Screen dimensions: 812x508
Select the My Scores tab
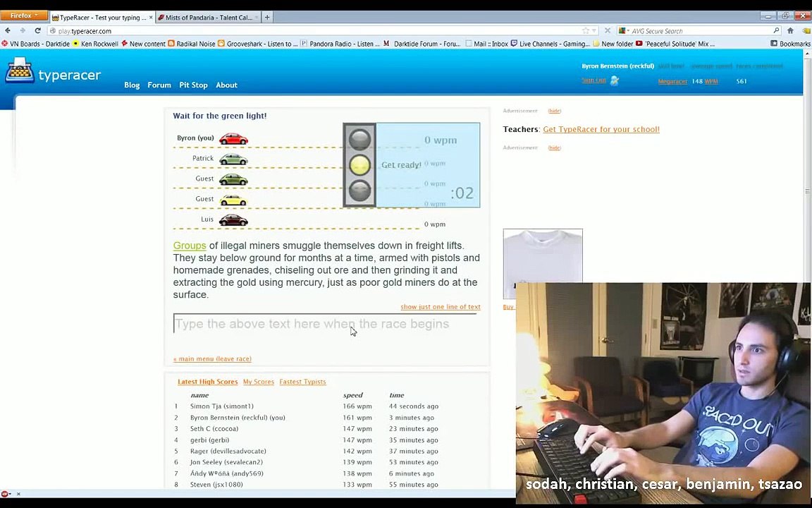(x=259, y=382)
